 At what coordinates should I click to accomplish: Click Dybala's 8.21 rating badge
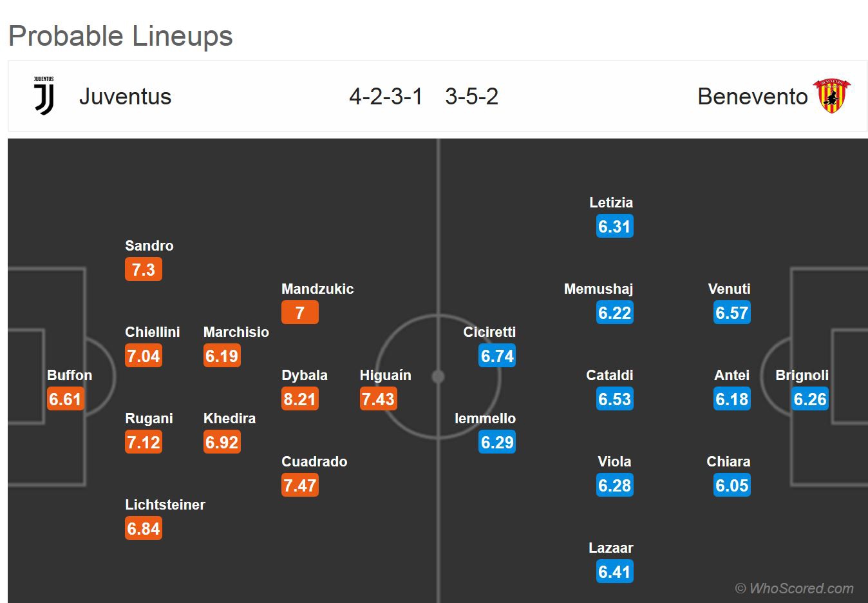pos(299,399)
